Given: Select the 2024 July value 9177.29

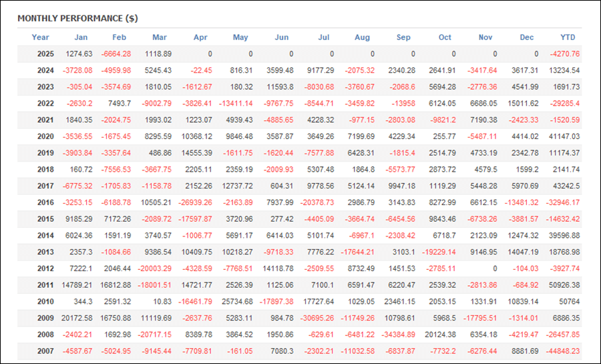Looking at the screenshot, I should click(321, 71).
